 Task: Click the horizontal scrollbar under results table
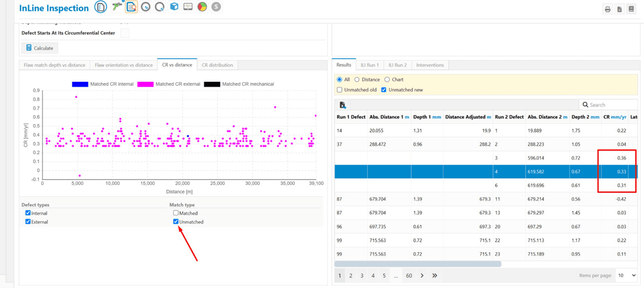click(x=418, y=264)
